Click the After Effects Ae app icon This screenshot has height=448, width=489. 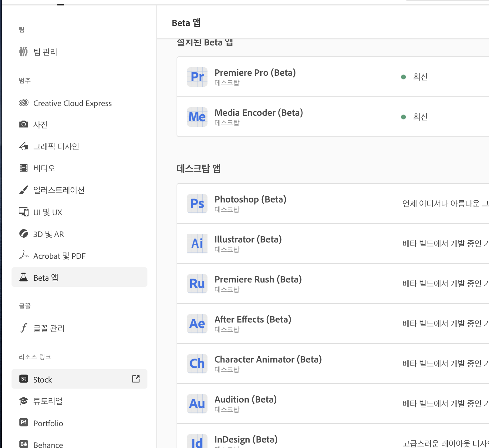[197, 324]
